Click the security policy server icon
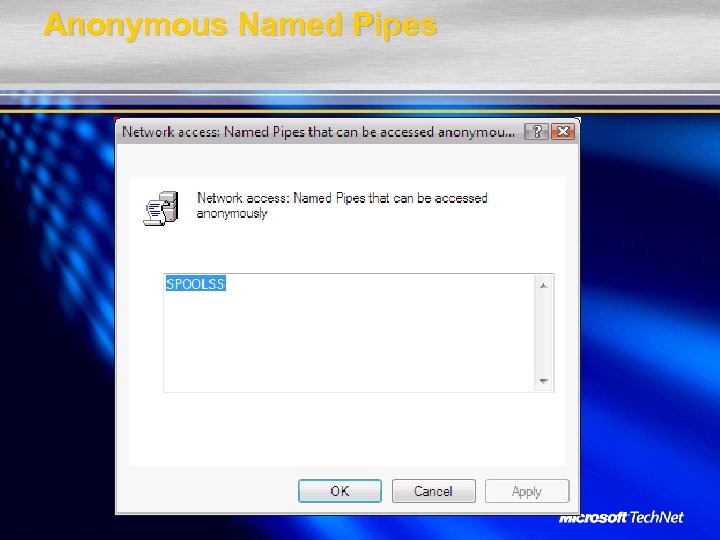The image size is (720, 540). click(161, 208)
